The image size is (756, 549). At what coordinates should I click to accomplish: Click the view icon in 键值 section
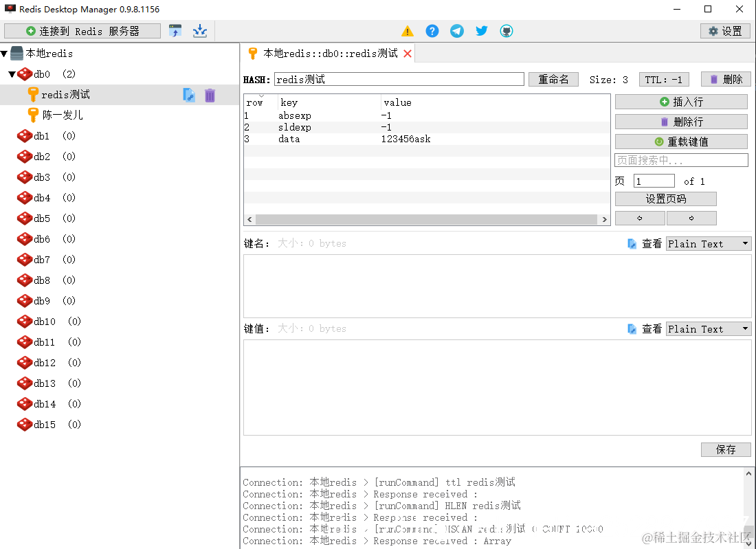[x=632, y=329]
